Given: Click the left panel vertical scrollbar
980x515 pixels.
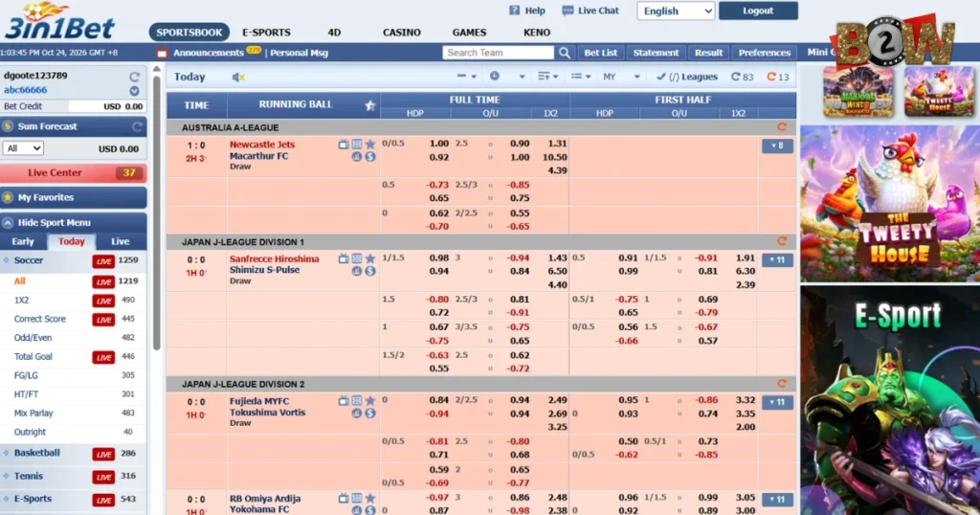Looking at the screenshot, I should click(x=157, y=213).
